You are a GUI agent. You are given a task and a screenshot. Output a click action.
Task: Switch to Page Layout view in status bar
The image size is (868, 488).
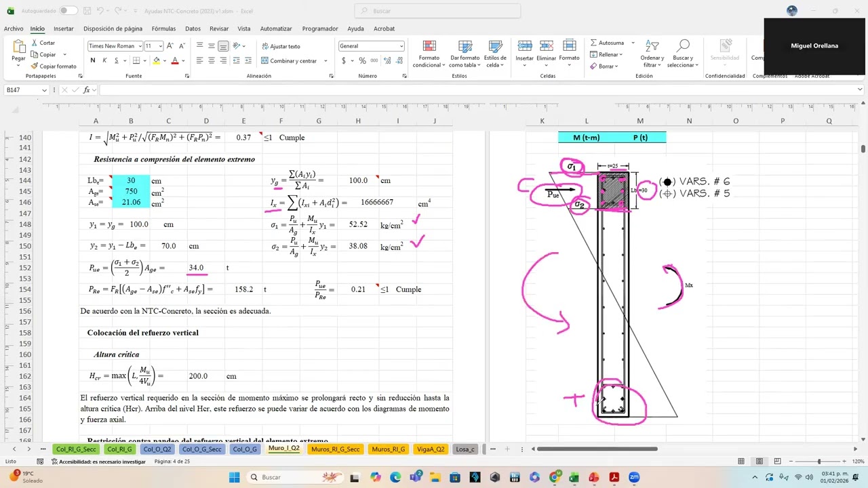[x=759, y=462]
